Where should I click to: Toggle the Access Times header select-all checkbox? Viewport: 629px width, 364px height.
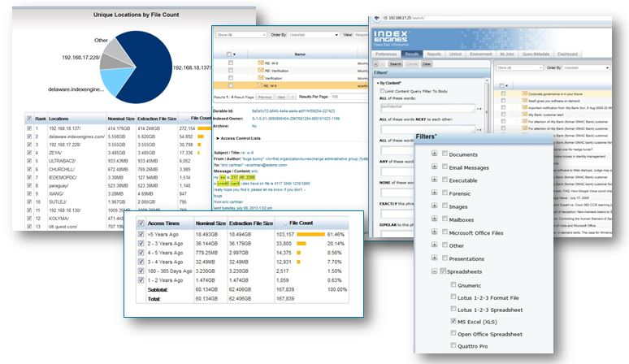pyautogui.click(x=141, y=223)
